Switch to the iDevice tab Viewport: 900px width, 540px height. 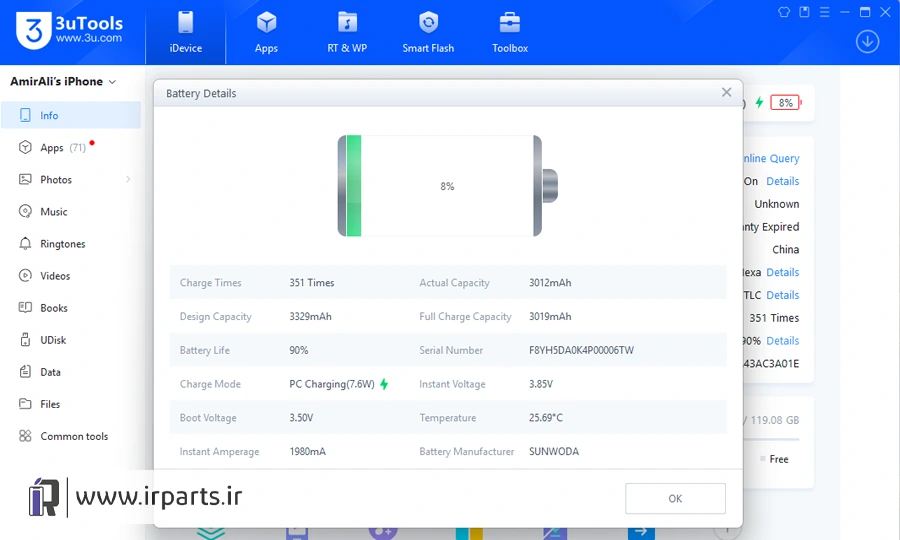tap(185, 32)
